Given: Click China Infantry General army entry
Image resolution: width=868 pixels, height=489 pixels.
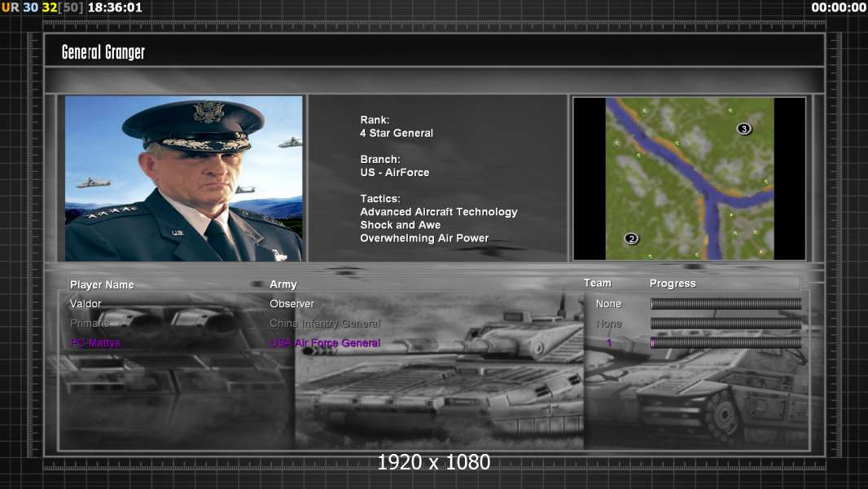Looking at the screenshot, I should [x=325, y=323].
